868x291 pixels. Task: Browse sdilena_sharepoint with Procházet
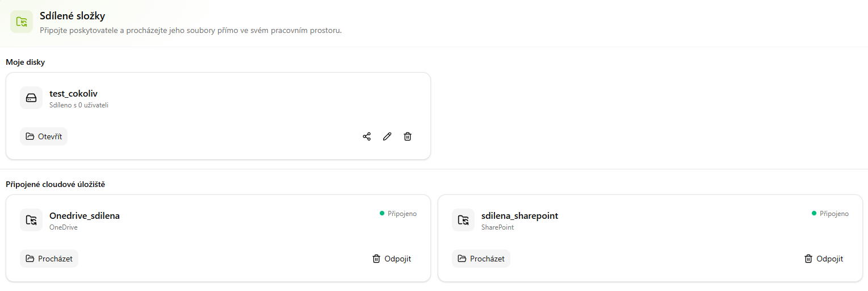coord(481,259)
